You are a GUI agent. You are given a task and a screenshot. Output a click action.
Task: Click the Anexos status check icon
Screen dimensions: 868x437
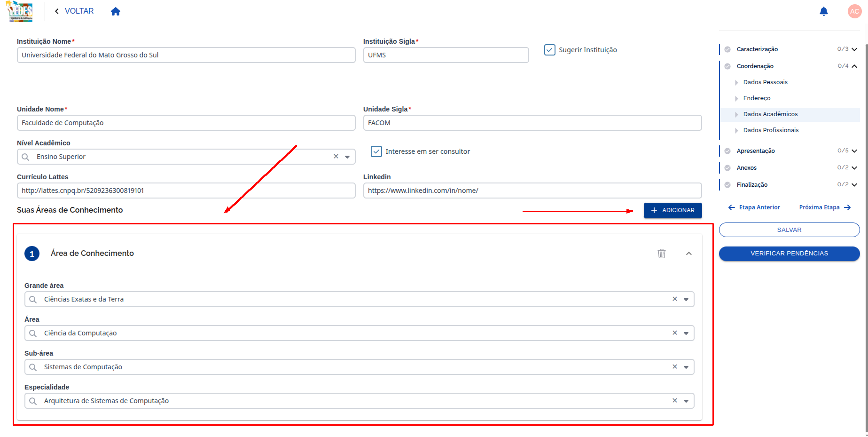pyautogui.click(x=727, y=168)
